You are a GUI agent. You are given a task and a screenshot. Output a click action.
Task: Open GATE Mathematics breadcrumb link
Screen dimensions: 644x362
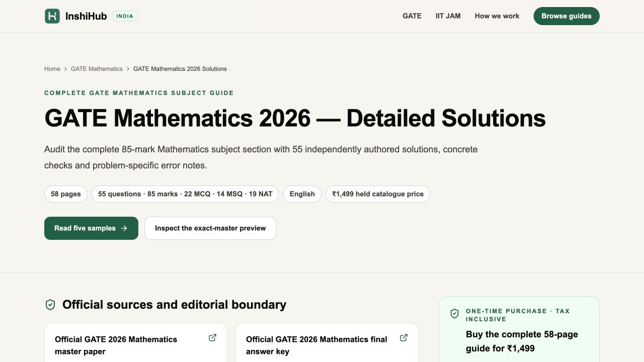tap(97, 69)
